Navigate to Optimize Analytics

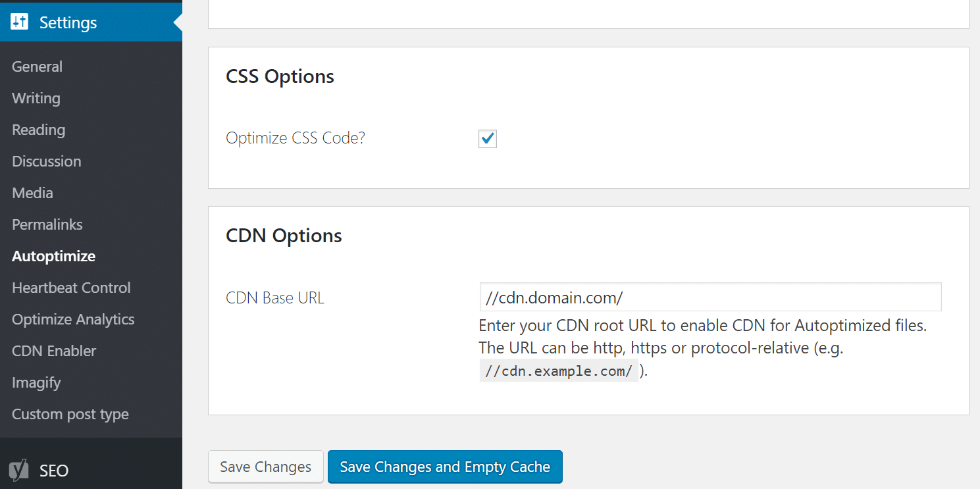tap(73, 319)
